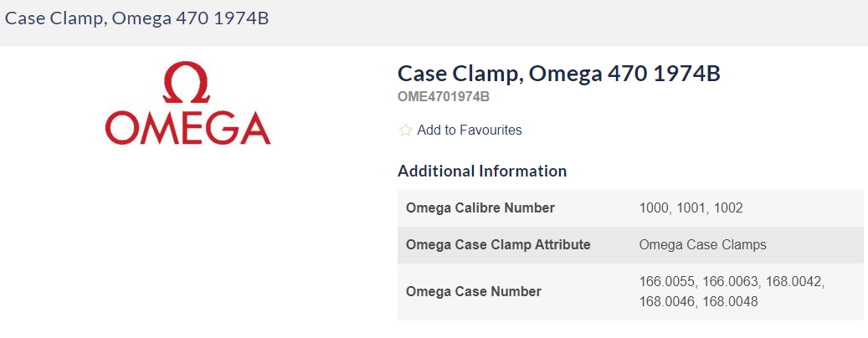Click the bold product heading above the SKU

(x=558, y=74)
